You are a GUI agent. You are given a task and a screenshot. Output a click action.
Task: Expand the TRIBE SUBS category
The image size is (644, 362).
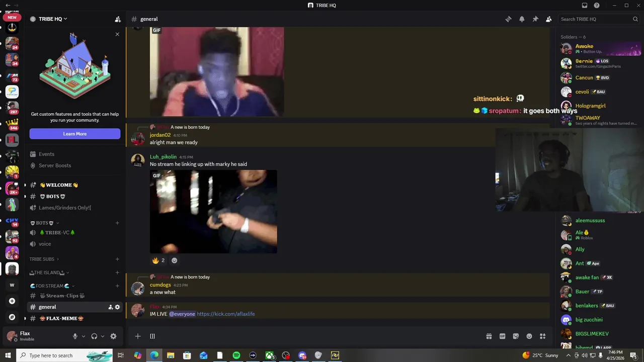click(x=44, y=259)
